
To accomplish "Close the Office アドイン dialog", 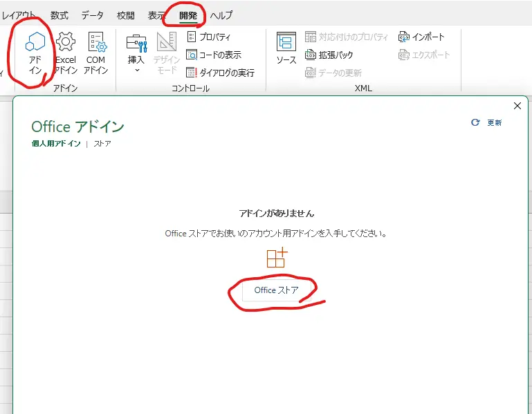I will (517, 106).
